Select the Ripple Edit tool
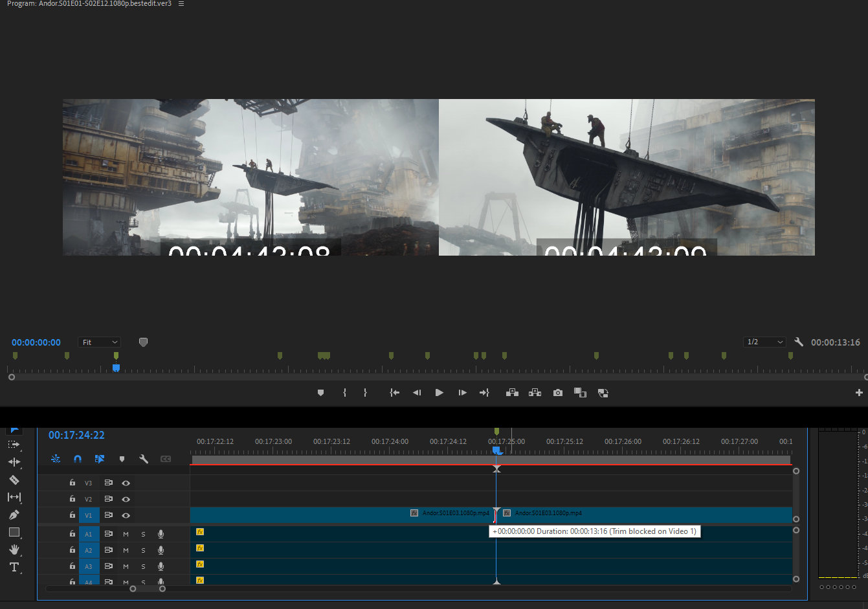 click(x=14, y=462)
